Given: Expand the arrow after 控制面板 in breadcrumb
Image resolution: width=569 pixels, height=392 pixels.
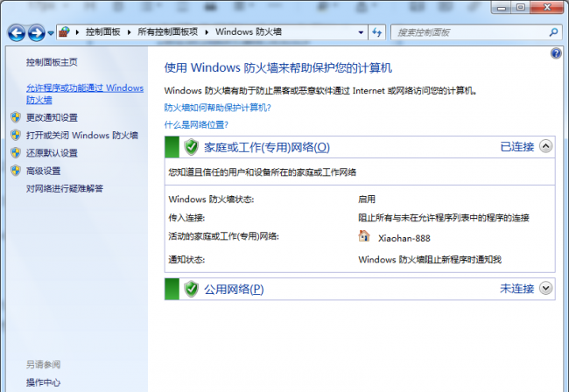Looking at the screenshot, I should coord(129,32).
